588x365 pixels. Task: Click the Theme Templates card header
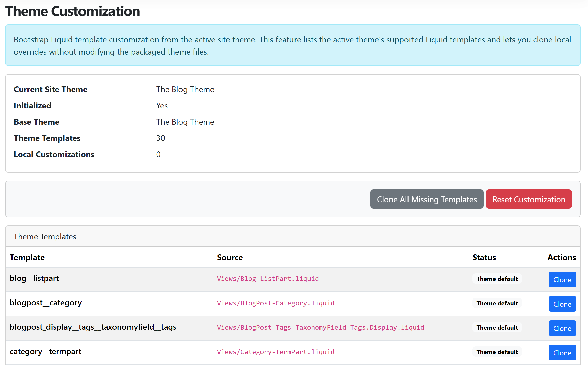293,236
